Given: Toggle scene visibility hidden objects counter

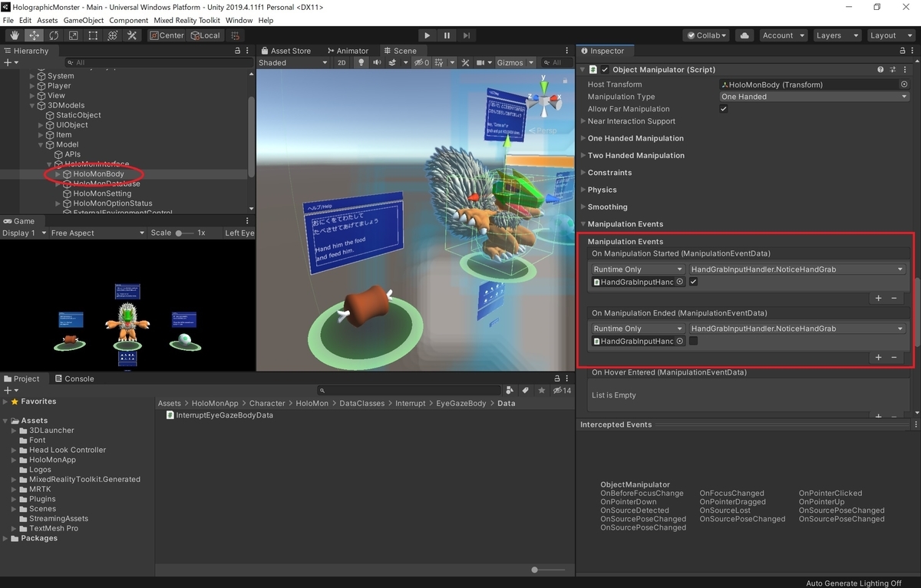Looking at the screenshot, I should point(421,63).
